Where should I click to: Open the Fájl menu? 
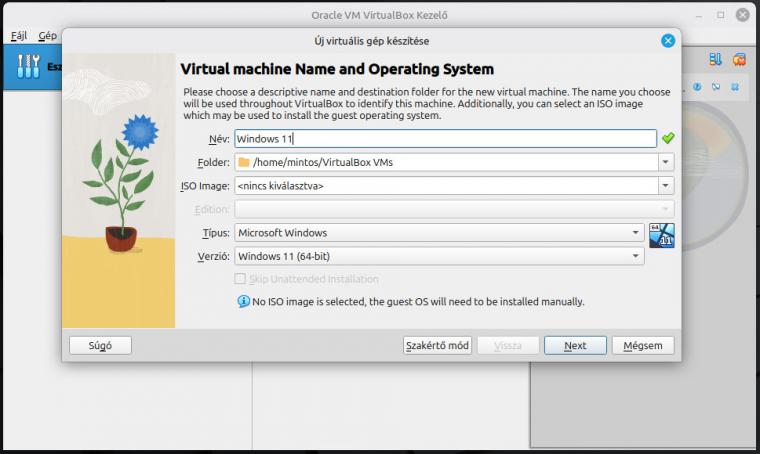[18, 35]
